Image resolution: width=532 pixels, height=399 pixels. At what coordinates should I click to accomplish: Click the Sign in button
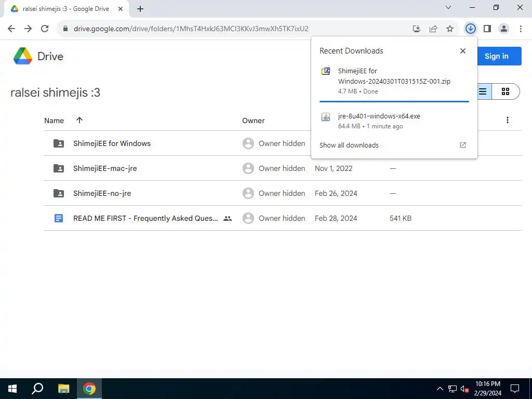[x=496, y=56]
